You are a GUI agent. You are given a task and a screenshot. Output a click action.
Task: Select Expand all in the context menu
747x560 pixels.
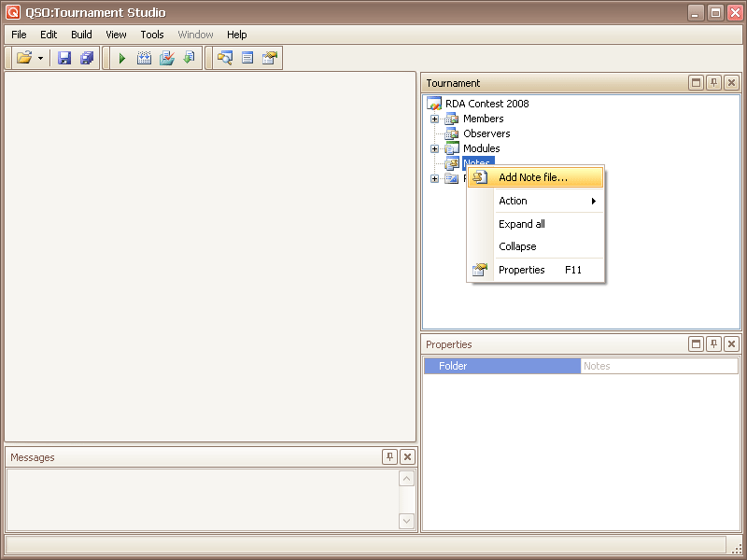[522, 224]
